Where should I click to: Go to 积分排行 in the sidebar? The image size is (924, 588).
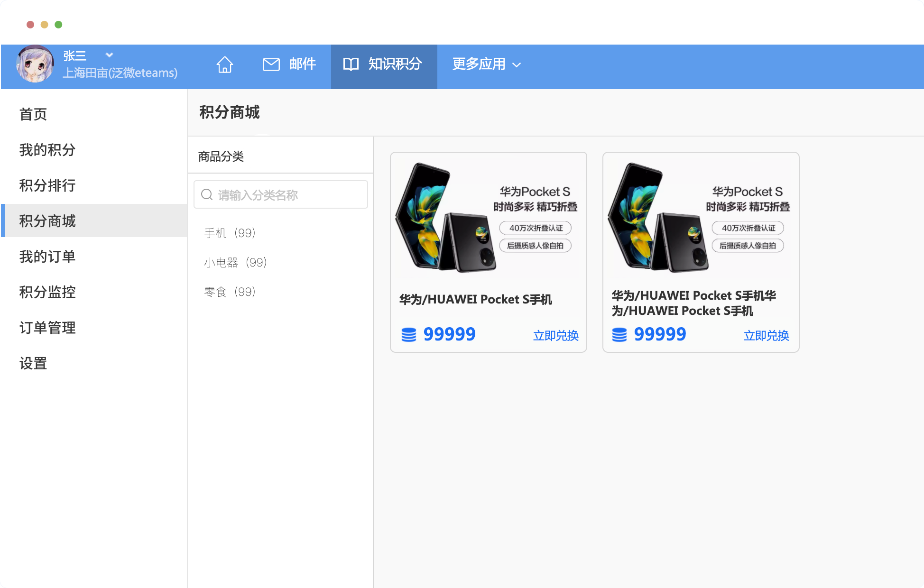tap(47, 185)
